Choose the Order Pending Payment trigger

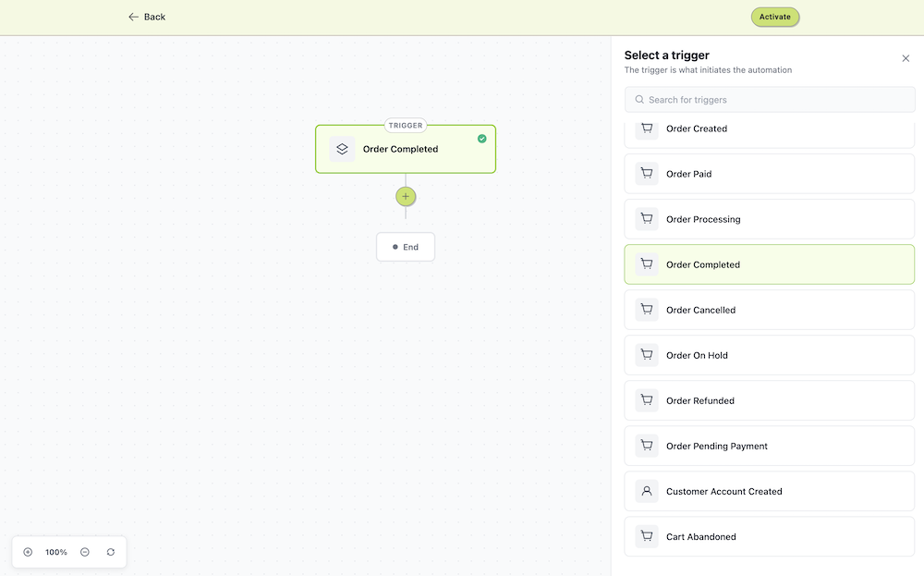pyautogui.click(x=770, y=447)
